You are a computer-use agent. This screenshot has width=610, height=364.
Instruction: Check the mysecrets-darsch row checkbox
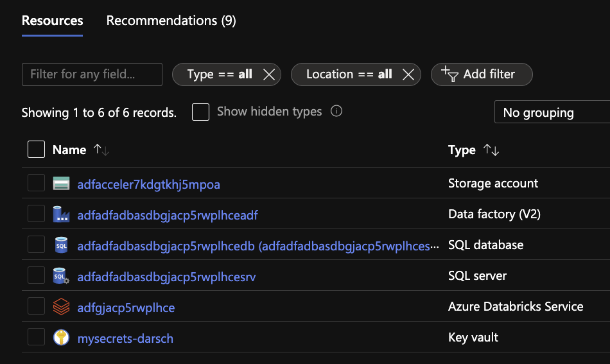tap(36, 337)
